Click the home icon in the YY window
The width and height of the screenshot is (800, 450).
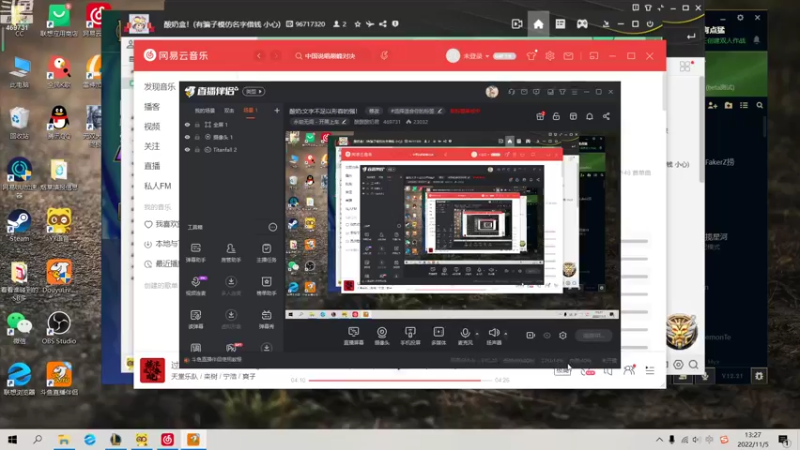[538, 24]
